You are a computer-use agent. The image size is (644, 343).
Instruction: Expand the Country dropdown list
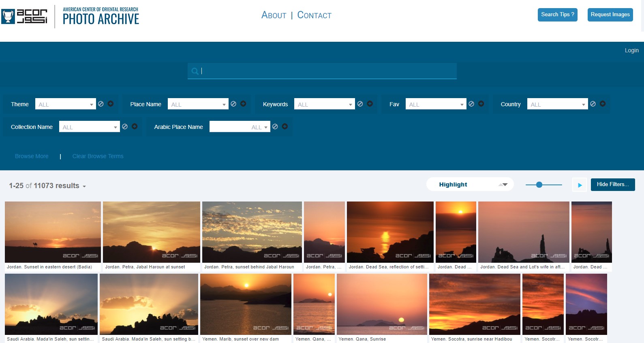point(557,104)
